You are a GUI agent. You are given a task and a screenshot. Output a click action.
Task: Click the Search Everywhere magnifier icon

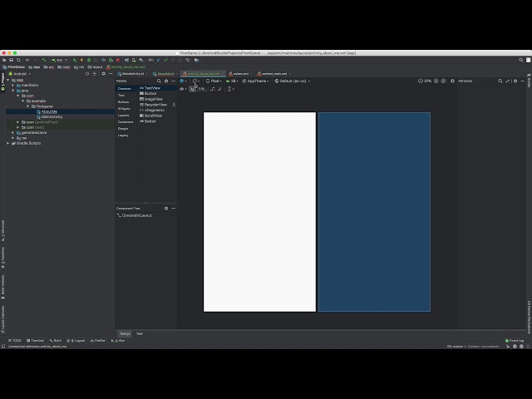[x=521, y=60]
